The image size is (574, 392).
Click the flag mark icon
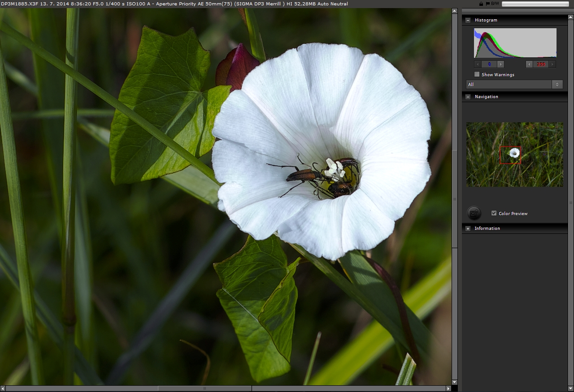click(x=487, y=4)
